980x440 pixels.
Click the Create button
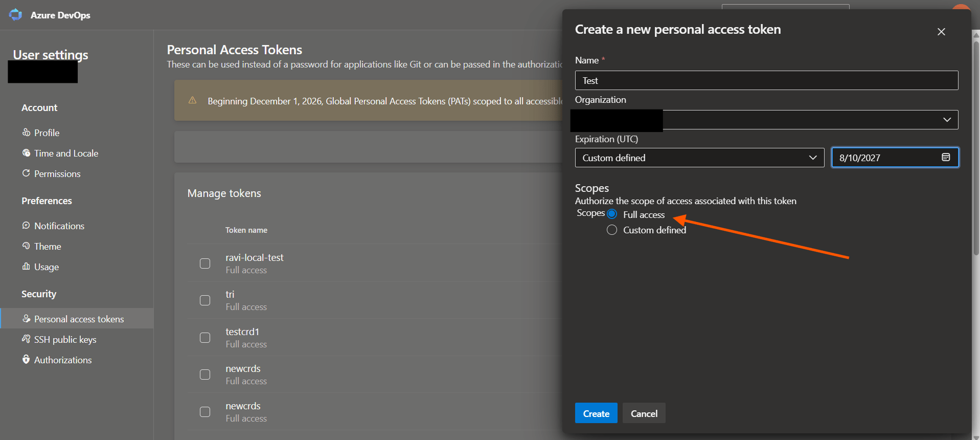click(596, 413)
